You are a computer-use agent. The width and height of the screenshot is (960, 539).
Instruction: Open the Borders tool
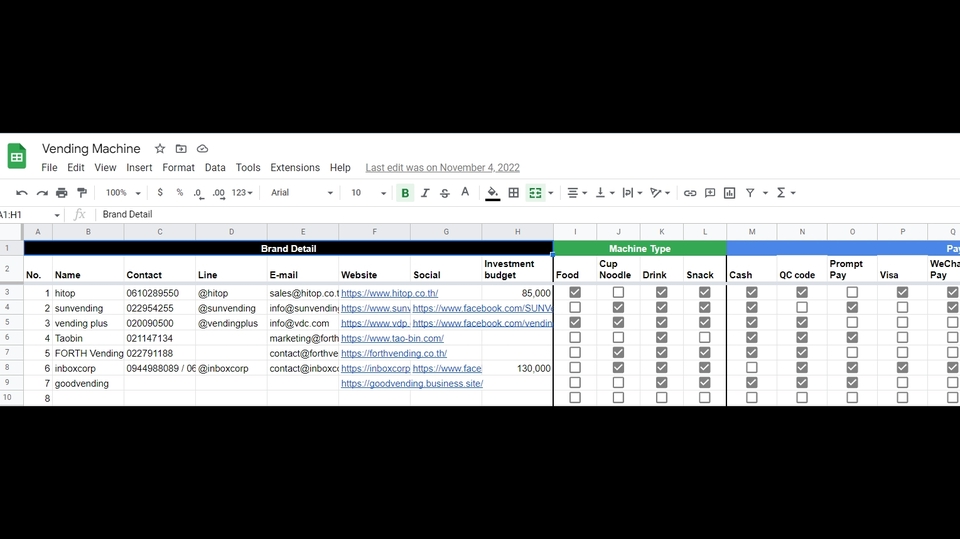click(x=514, y=193)
